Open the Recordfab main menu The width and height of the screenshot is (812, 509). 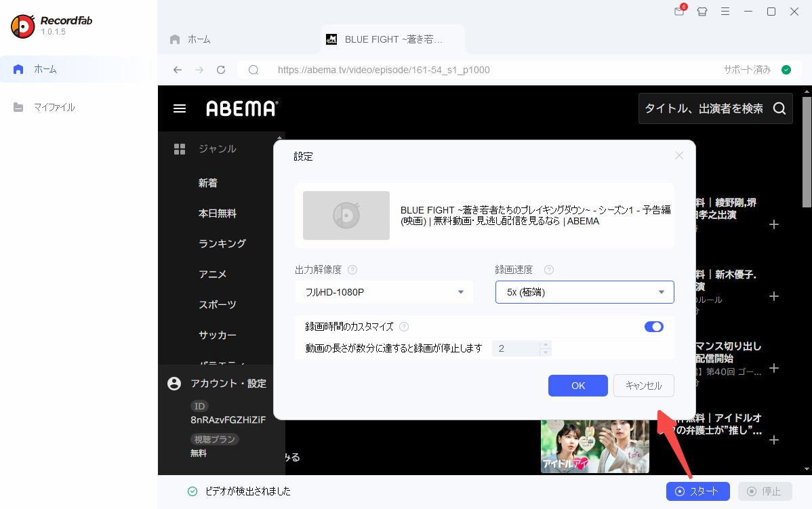pyautogui.click(x=725, y=12)
